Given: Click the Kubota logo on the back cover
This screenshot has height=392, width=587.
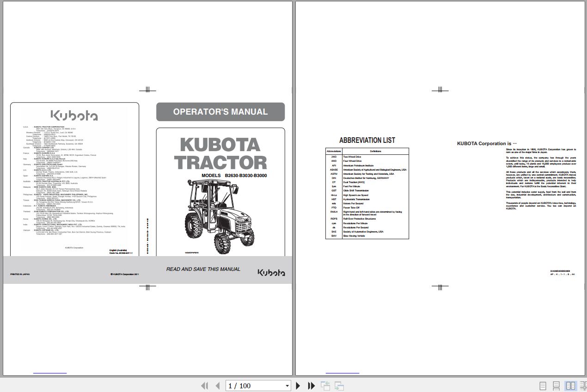Looking at the screenshot, I should click(74, 116).
